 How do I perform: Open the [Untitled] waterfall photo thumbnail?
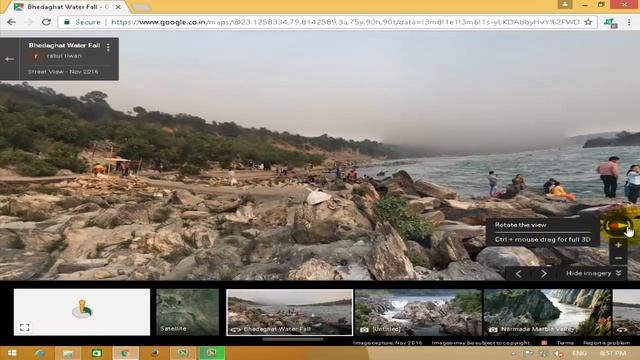[418, 312]
